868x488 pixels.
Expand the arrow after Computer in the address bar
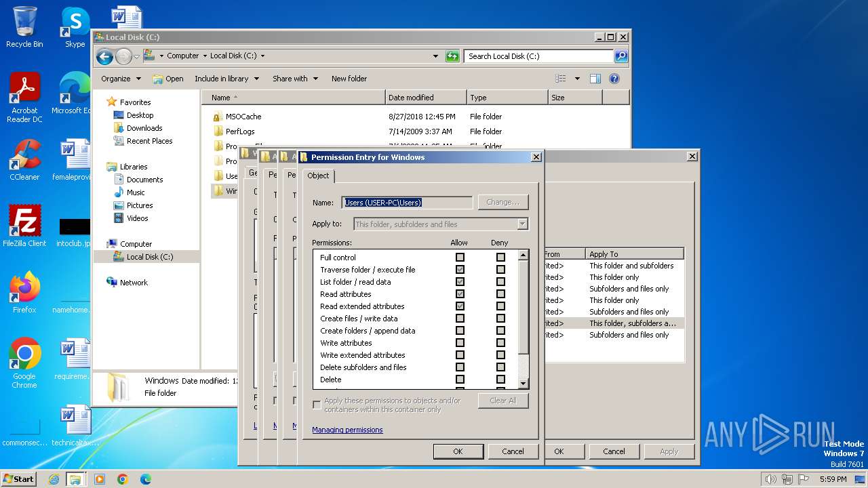pos(205,56)
